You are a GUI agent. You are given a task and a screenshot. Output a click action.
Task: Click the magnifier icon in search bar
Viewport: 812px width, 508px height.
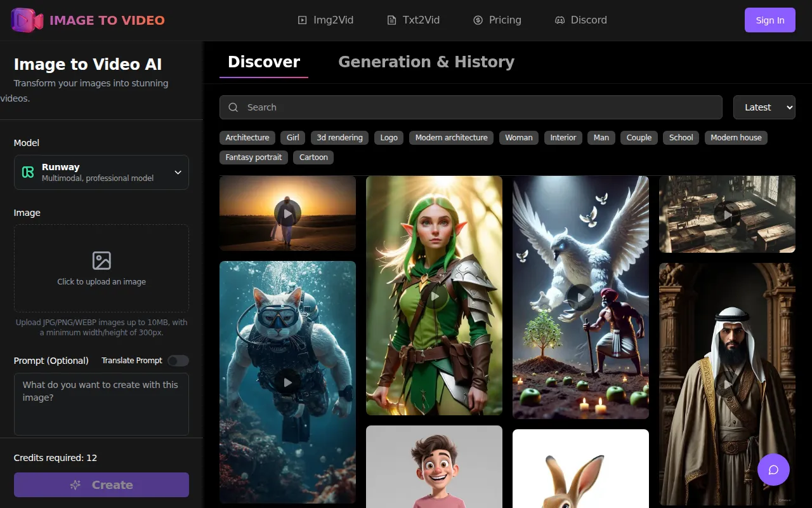click(x=233, y=107)
